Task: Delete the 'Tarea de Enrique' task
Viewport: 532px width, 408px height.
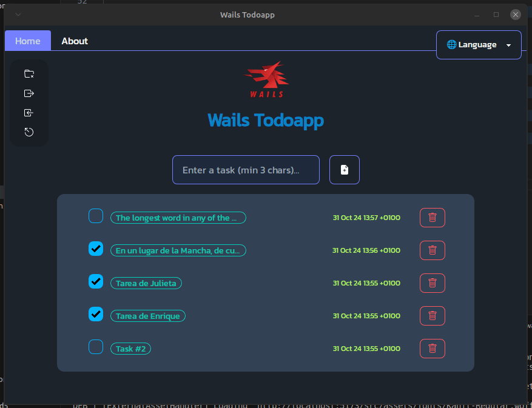Action: tap(433, 316)
